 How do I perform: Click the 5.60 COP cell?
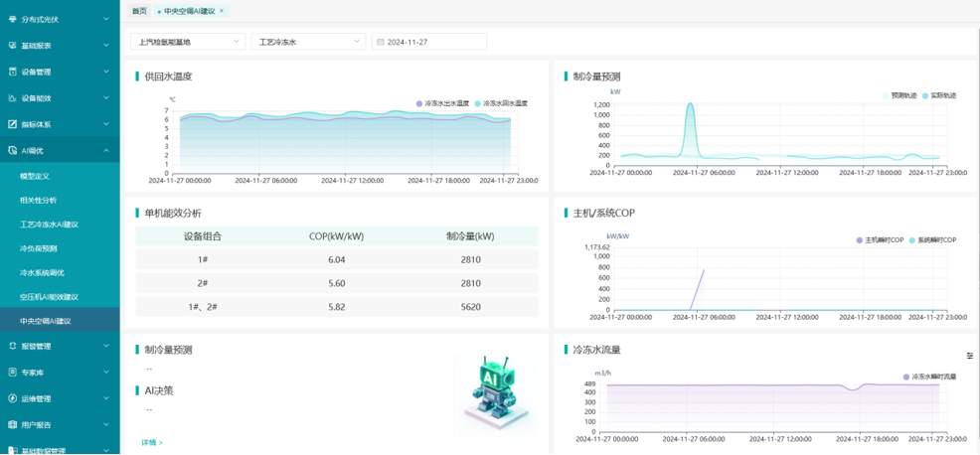tap(336, 283)
